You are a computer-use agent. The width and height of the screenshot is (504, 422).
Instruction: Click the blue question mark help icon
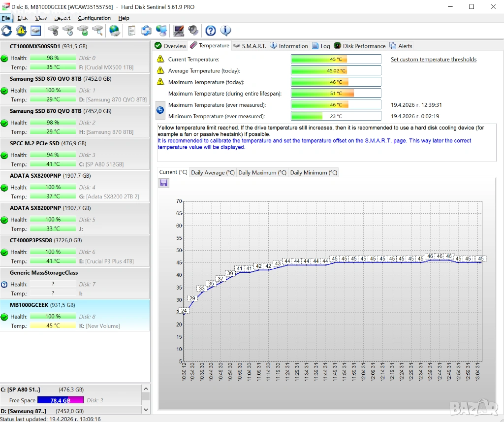point(211,31)
